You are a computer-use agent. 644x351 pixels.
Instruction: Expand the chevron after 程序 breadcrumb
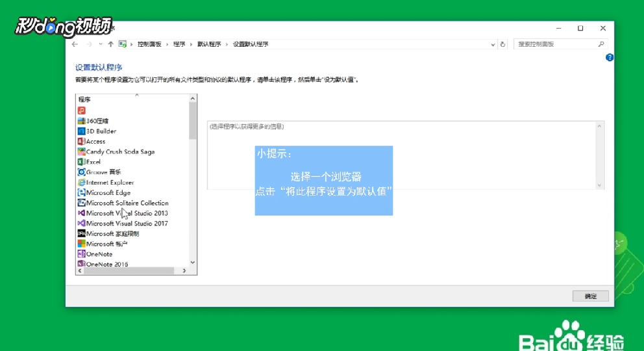(191, 44)
